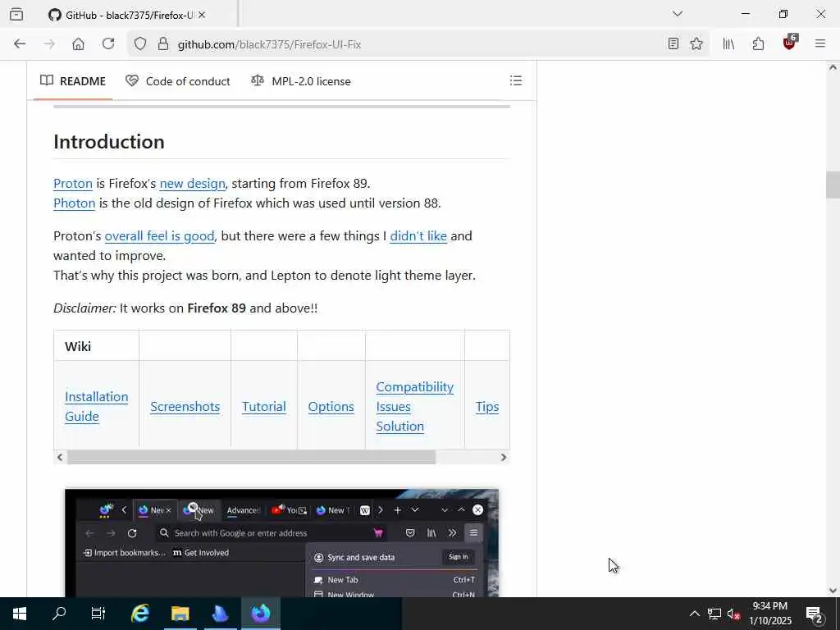
Task: Follow the 'new design' link
Action: coord(192,184)
